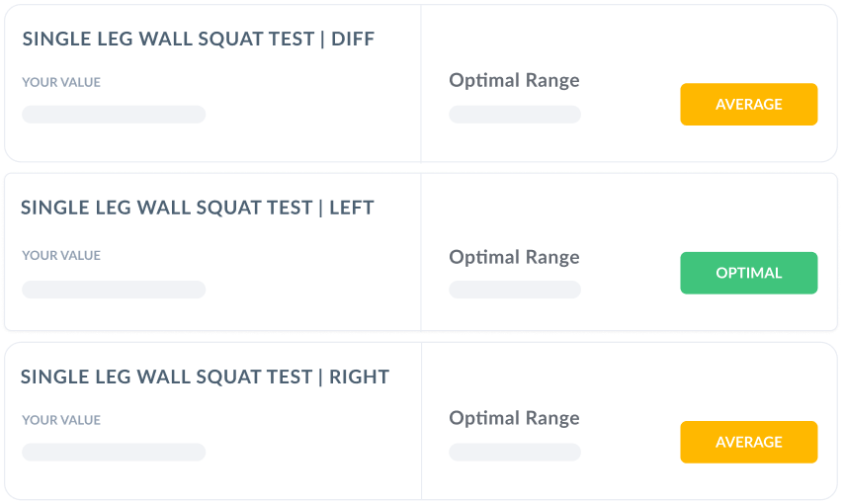Viewport: 842px width, 504px height.
Task: Click the Optimal Range placeholder bar in DIFF card
Action: [515, 115]
